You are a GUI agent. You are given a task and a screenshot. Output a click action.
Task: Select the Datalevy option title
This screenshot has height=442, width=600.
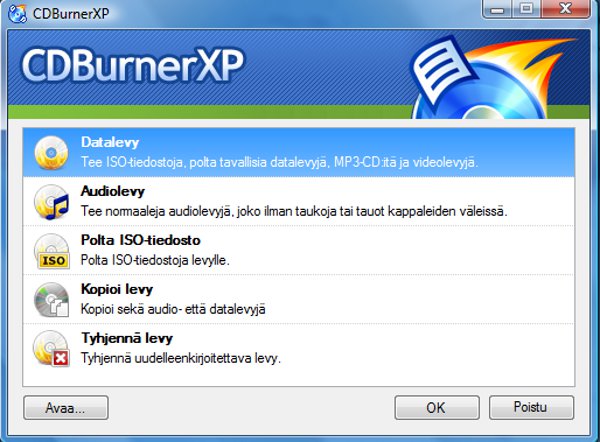pyautogui.click(x=110, y=142)
